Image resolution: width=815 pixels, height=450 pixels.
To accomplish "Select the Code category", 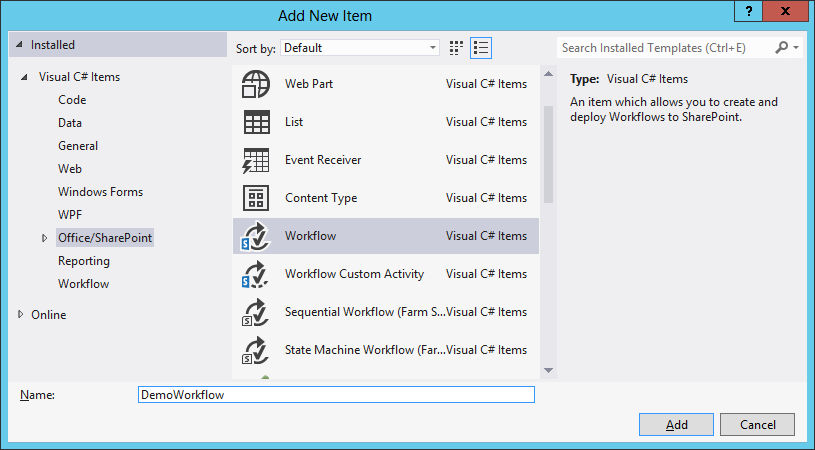I will pos(72,100).
